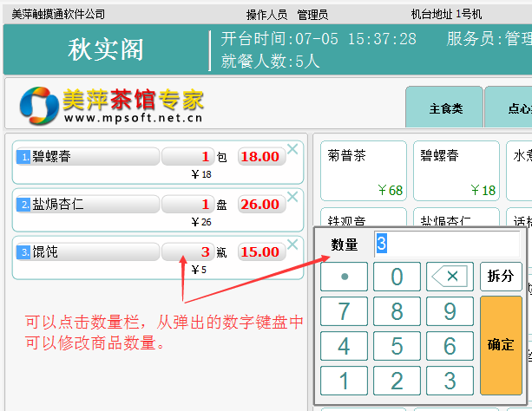Open the 点心 category tab

click(x=512, y=109)
